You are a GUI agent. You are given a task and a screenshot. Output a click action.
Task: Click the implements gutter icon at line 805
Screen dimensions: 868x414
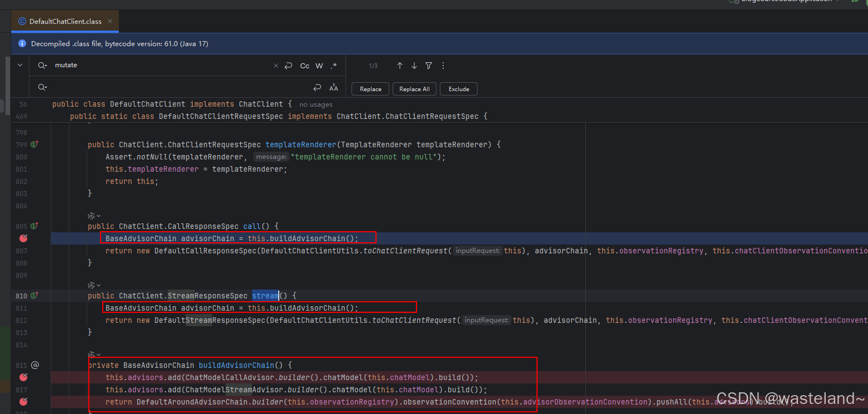[34, 226]
